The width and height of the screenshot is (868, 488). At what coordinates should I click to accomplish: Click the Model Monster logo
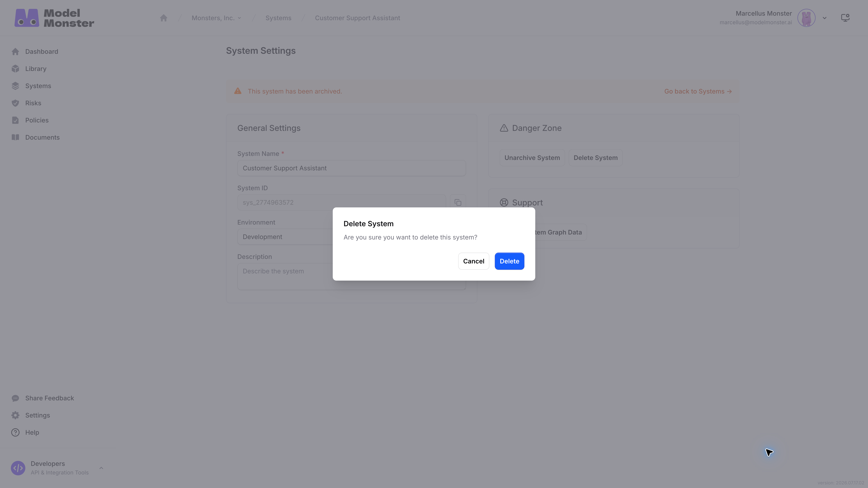point(54,18)
